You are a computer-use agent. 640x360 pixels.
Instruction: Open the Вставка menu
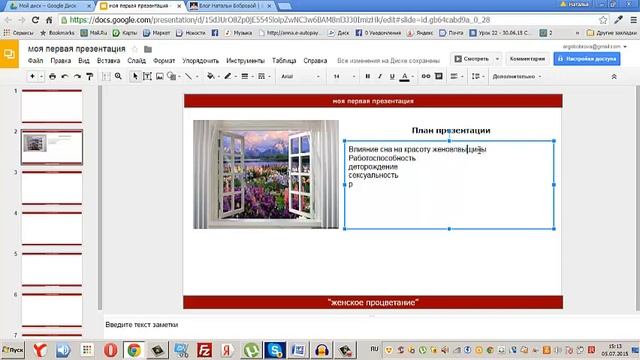pyautogui.click(x=108, y=60)
